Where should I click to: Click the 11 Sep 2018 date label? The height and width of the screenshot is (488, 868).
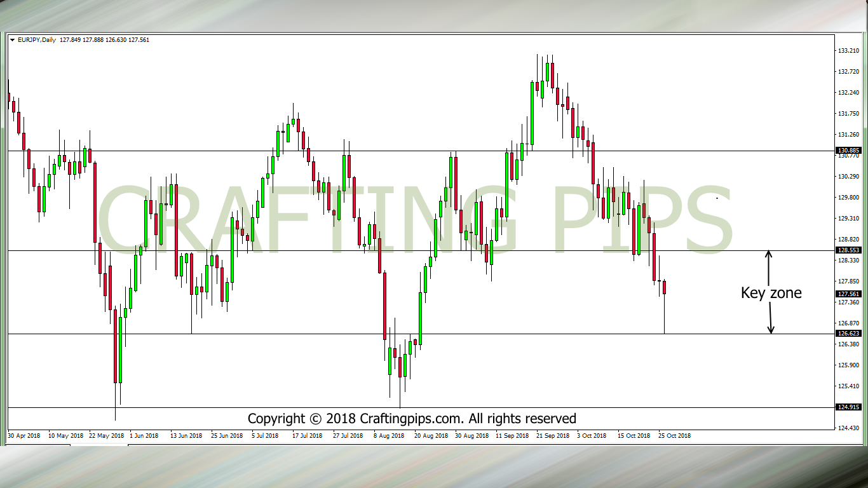[x=512, y=436]
